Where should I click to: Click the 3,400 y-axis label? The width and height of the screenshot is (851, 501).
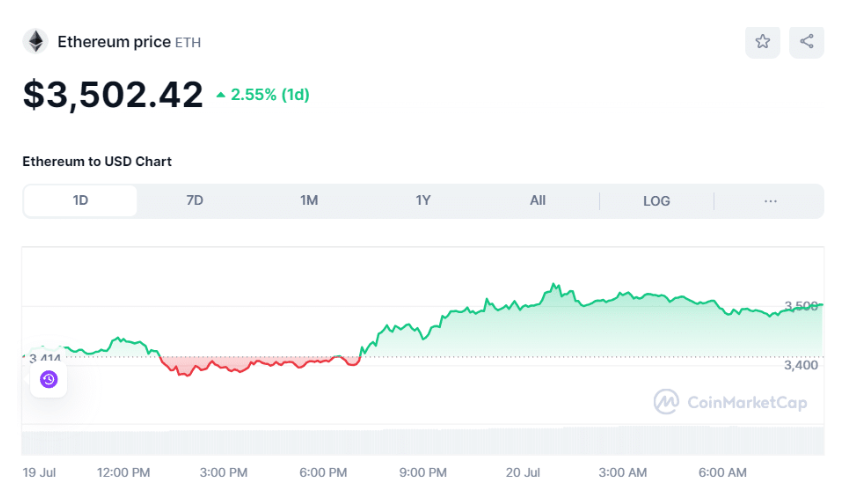(801, 365)
